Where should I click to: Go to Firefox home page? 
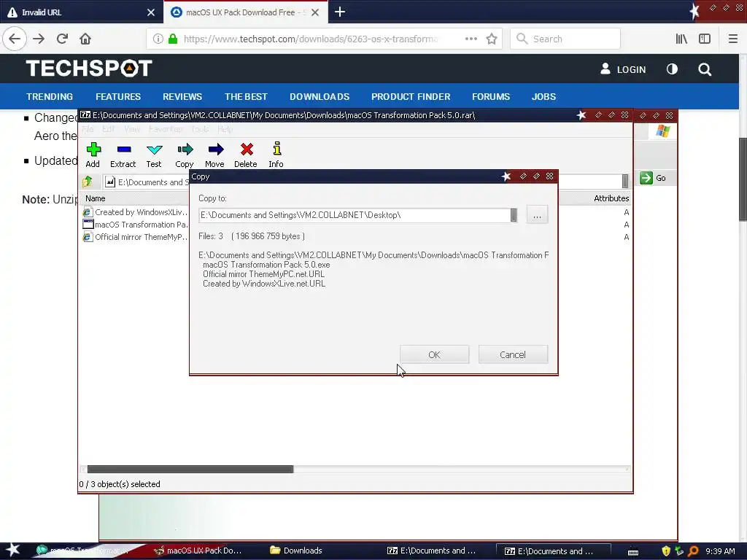tap(85, 39)
